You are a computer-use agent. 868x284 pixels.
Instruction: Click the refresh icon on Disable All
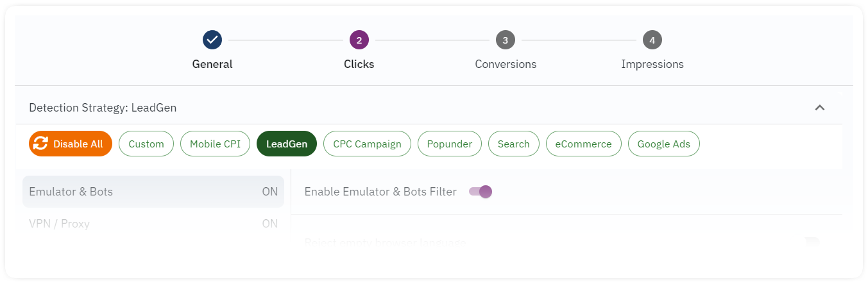click(x=41, y=144)
